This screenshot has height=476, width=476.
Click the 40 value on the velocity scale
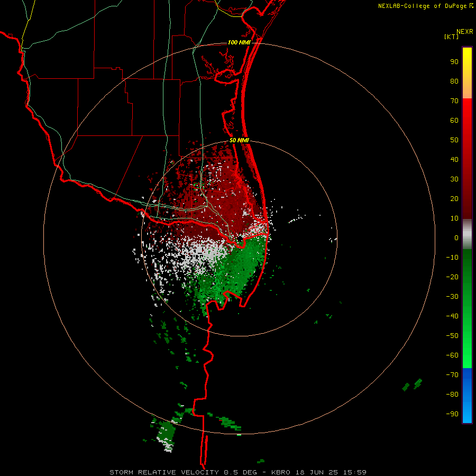coord(454,159)
